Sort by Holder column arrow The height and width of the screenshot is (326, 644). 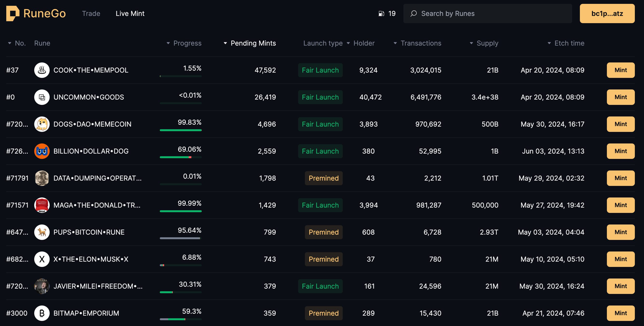point(348,43)
